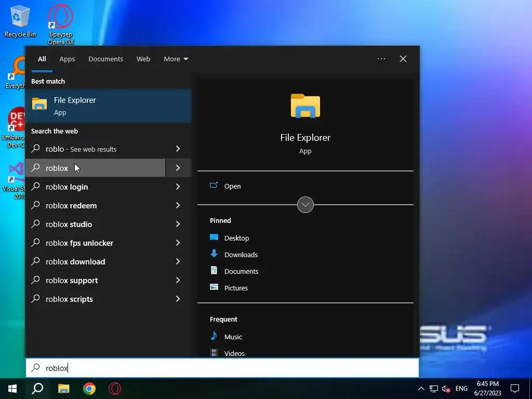Expand chevron next to 'roblox' suggestion
The width and height of the screenshot is (532, 399).
pyautogui.click(x=178, y=168)
